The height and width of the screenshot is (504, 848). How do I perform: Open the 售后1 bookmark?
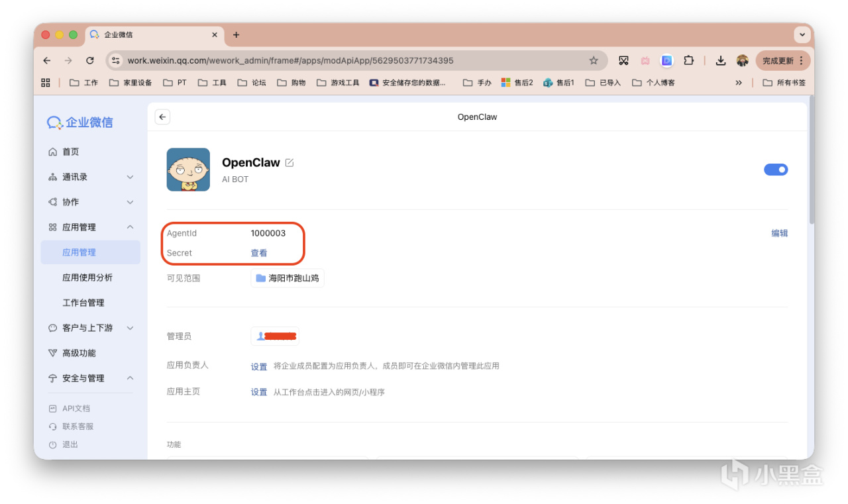[x=558, y=83]
